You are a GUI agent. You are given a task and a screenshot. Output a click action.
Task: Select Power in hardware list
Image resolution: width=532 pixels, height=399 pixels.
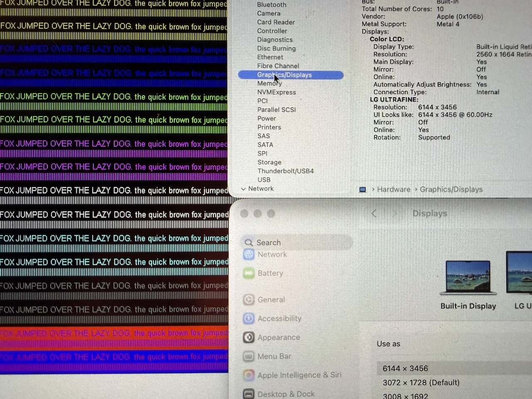click(x=266, y=118)
